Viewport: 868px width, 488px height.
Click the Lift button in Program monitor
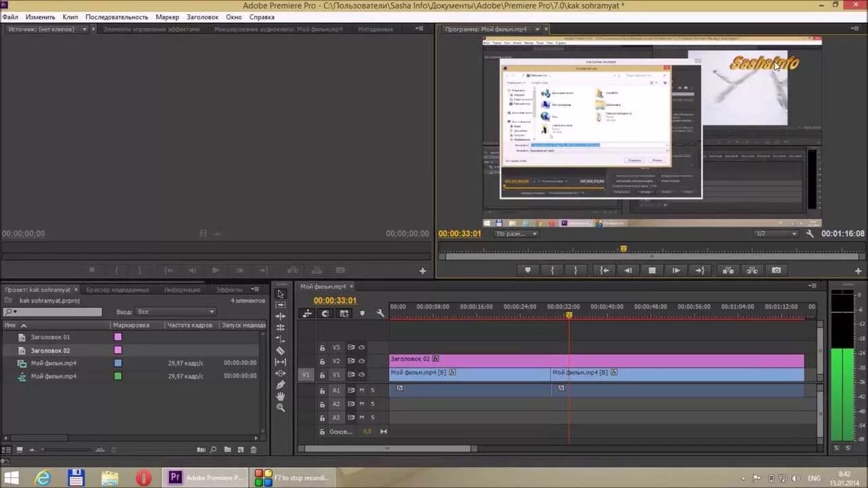(728, 270)
